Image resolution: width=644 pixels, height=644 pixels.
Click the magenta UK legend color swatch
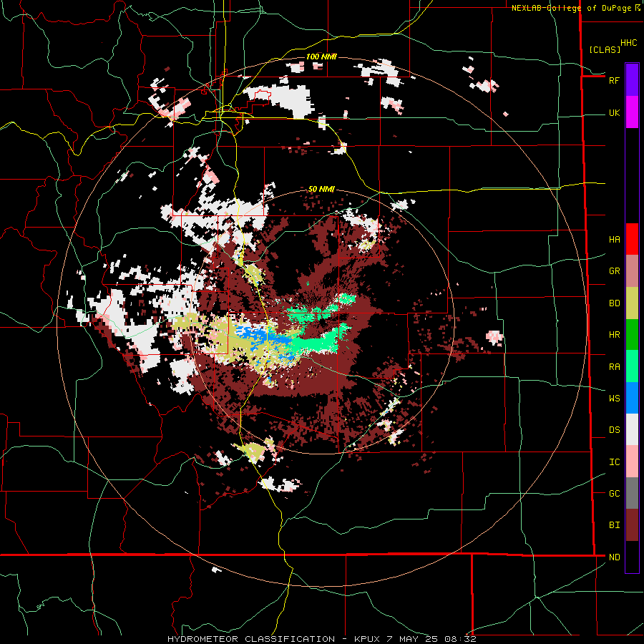(x=632, y=112)
